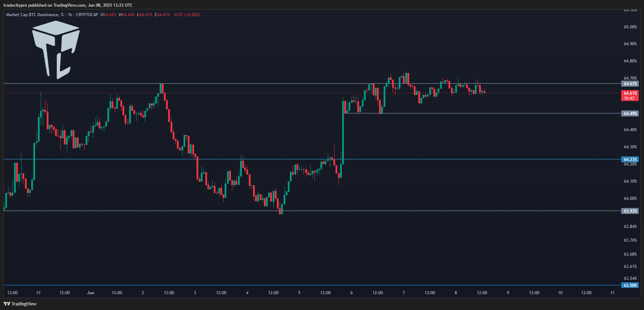Click the low value L64.61% in legend
This screenshot has height=310, width=644.
(x=145, y=15)
